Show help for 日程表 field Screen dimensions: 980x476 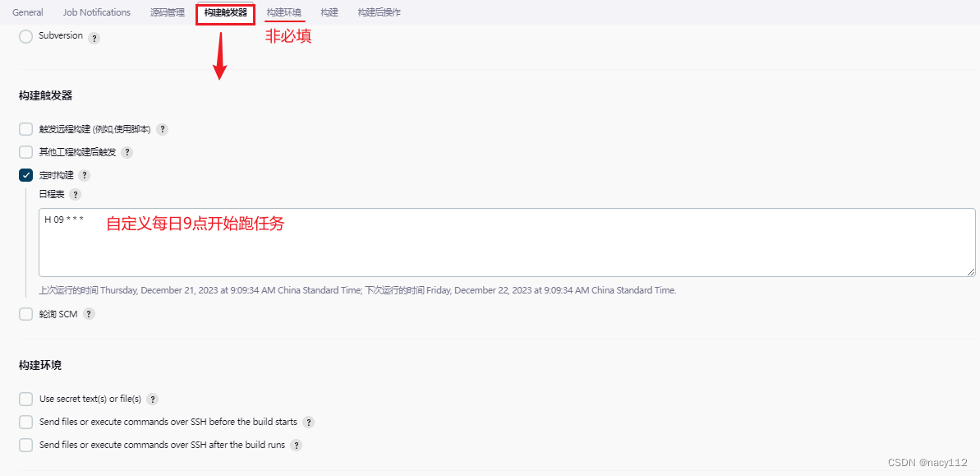coord(75,195)
